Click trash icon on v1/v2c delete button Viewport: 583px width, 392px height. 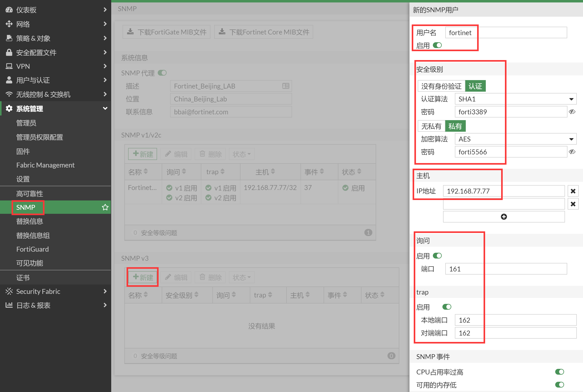coord(202,154)
